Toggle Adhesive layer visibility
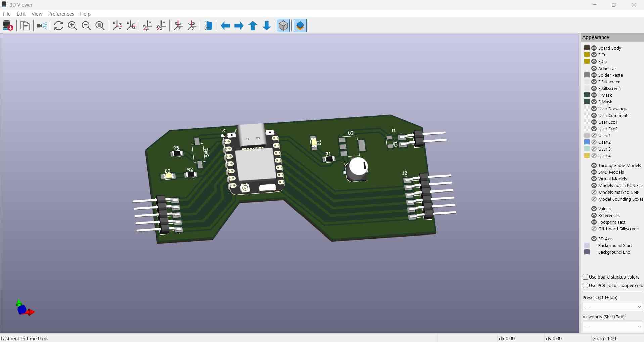This screenshot has width=644, height=342. pos(594,68)
